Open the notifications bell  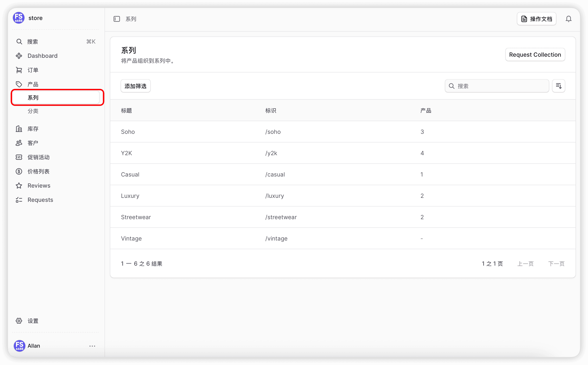568,19
